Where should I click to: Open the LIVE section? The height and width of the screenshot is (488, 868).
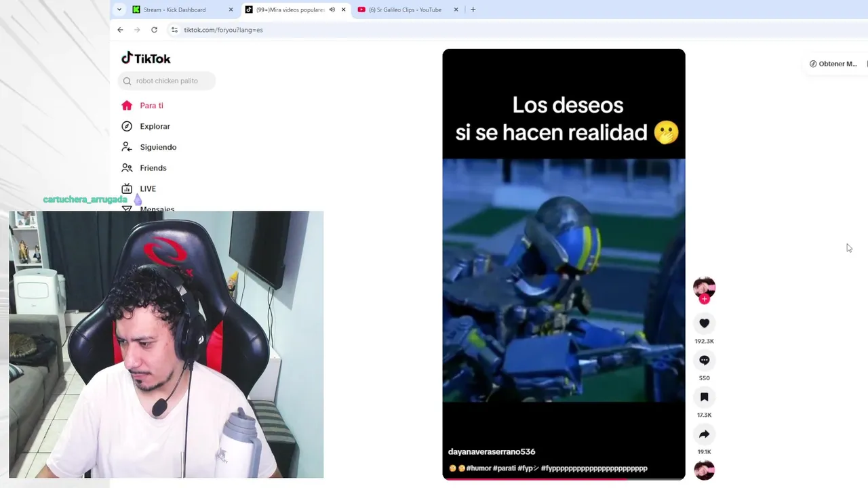point(148,189)
